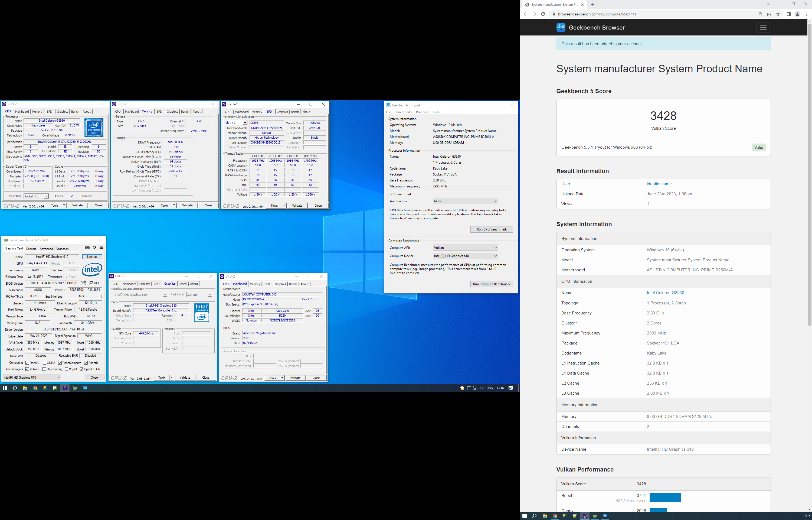Click the Intel logo in GPU-Z
This screenshot has height=520, width=812.
click(92, 270)
